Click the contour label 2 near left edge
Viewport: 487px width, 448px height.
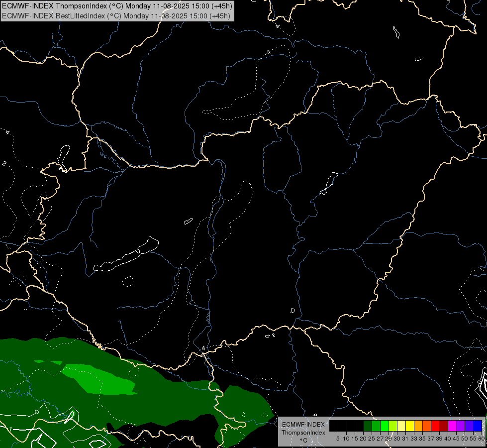(x=4, y=164)
